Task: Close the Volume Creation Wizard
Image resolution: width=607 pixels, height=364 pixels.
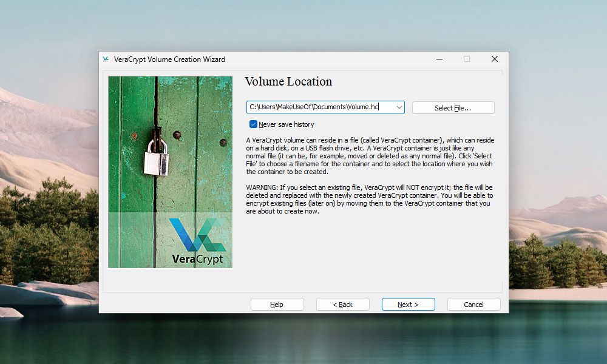Action: pos(494,59)
